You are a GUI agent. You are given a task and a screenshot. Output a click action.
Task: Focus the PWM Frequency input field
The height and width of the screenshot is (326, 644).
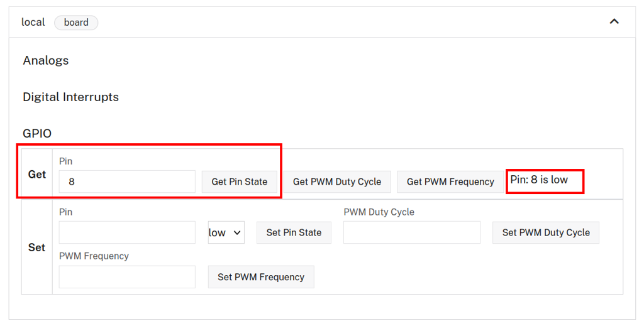coord(127,277)
